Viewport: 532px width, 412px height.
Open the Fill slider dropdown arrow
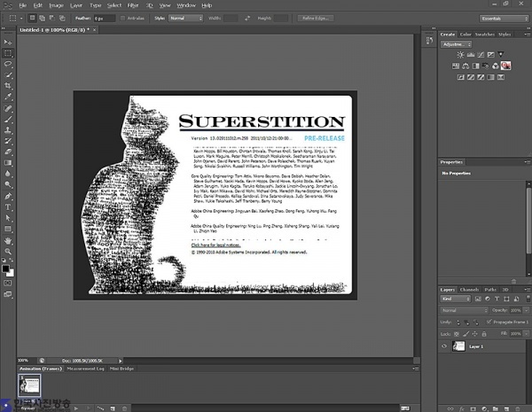click(x=526, y=334)
